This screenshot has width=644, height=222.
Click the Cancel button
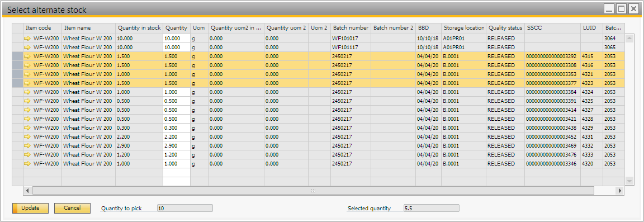coord(72,208)
